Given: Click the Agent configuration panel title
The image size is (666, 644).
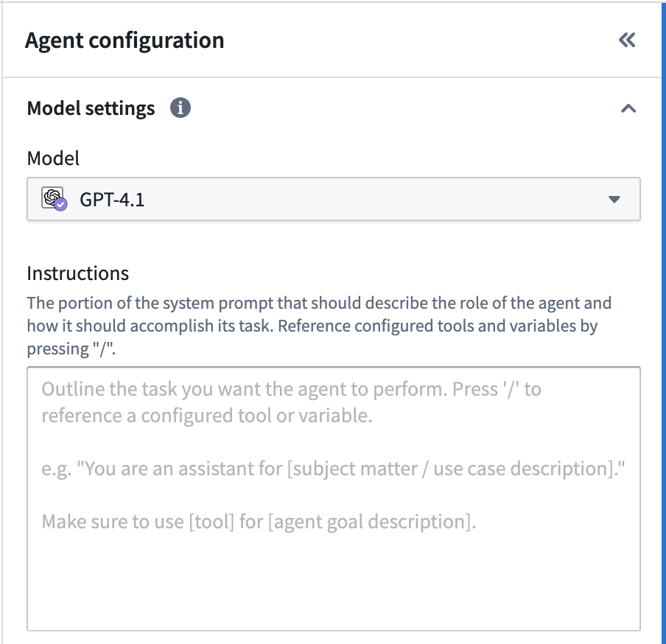Looking at the screenshot, I should 125,40.
